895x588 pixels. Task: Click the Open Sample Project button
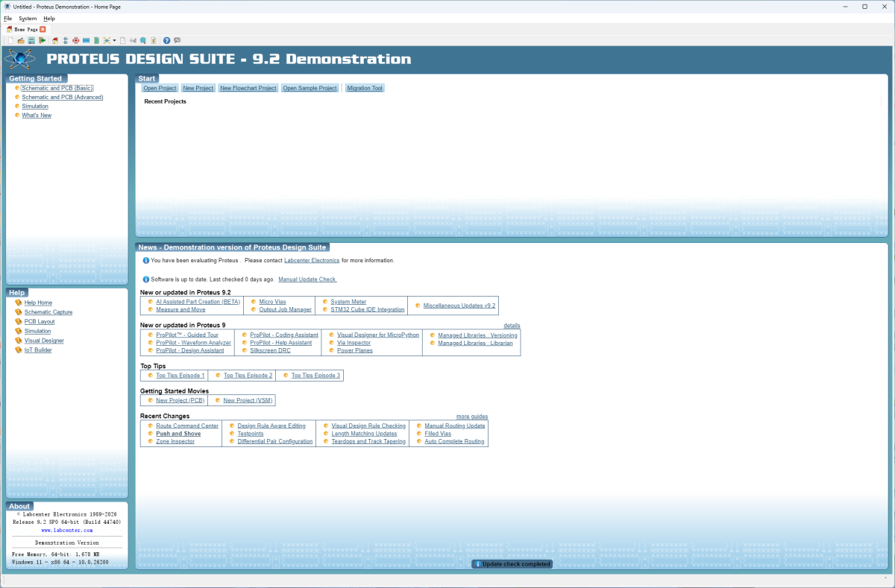pos(310,88)
